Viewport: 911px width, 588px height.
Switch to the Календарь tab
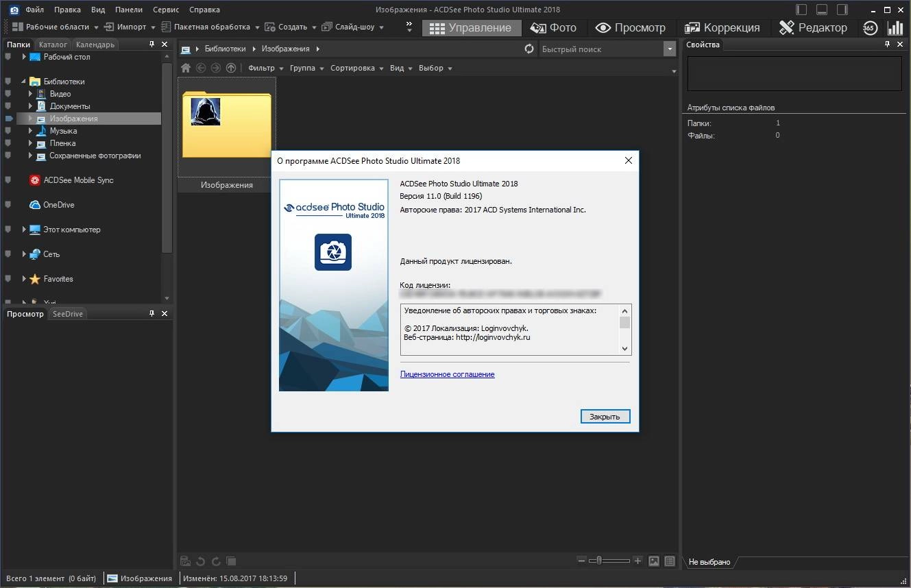click(95, 45)
